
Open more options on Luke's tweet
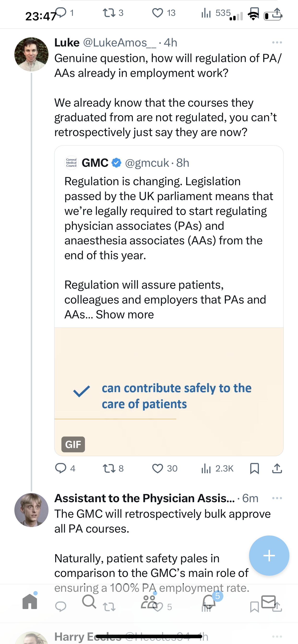tap(277, 42)
